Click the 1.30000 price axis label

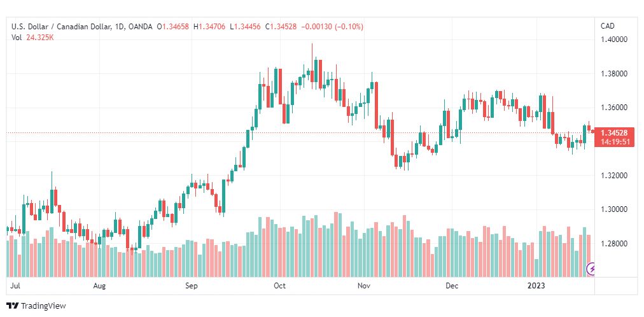pyautogui.click(x=614, y=209)
